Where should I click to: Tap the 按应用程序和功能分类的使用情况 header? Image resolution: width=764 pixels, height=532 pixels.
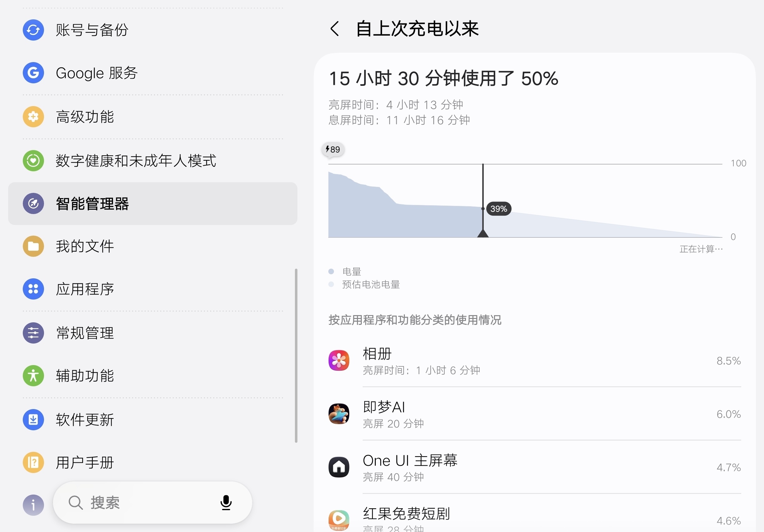[x=415, y=320]
